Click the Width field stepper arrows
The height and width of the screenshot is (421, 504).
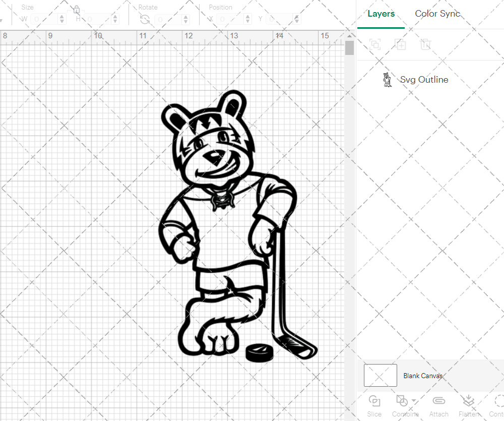[x=62, y=20]
